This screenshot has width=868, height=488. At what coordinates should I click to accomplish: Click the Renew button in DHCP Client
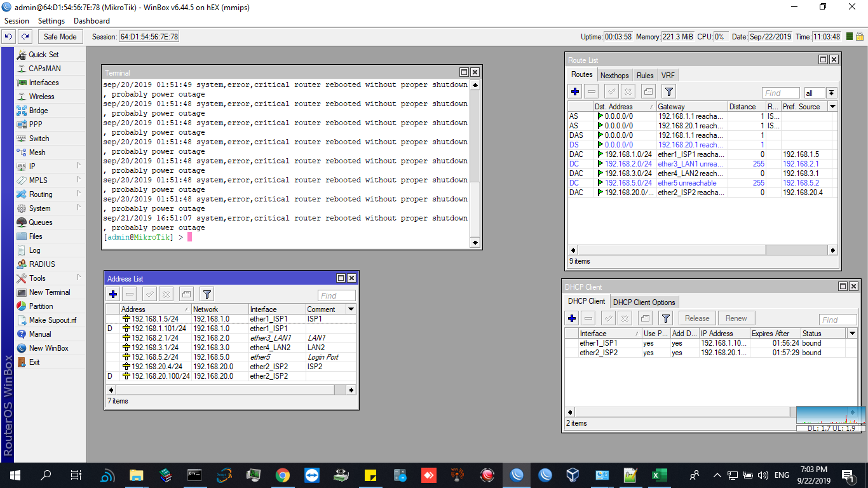[736, 318]
